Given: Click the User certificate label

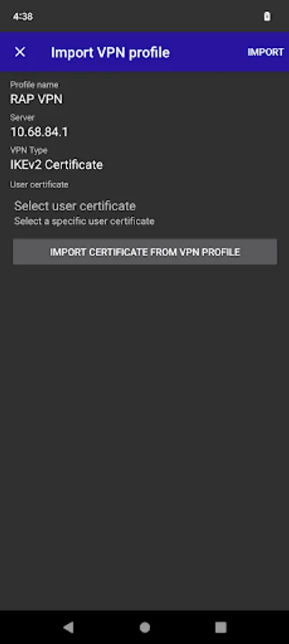Looking at the screenshot, I should 39,185.
